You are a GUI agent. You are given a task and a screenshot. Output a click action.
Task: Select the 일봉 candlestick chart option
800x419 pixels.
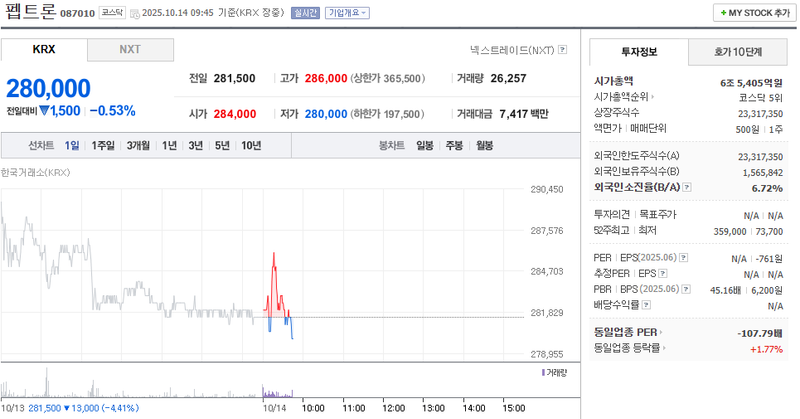tap(425, 146)
